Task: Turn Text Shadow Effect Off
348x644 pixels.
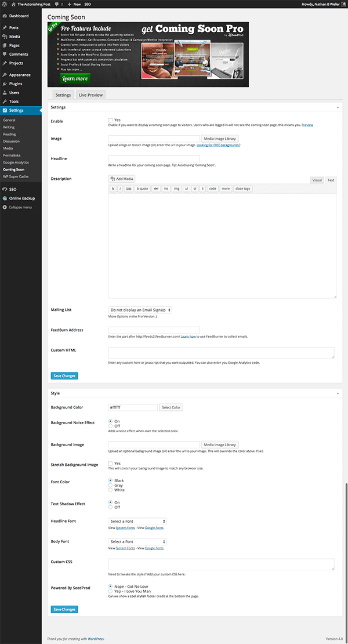Action: (110, 507)
